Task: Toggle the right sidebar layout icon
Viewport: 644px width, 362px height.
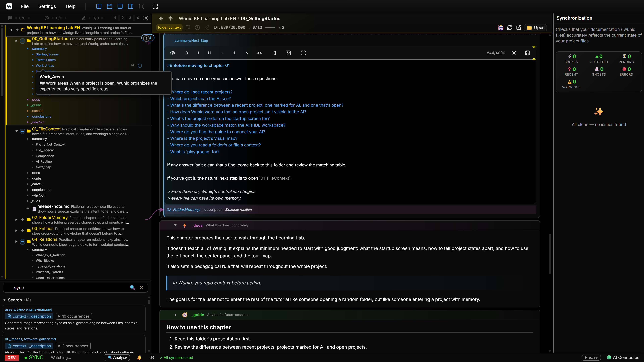Action: pyautogui.click(x=130, y=6)
